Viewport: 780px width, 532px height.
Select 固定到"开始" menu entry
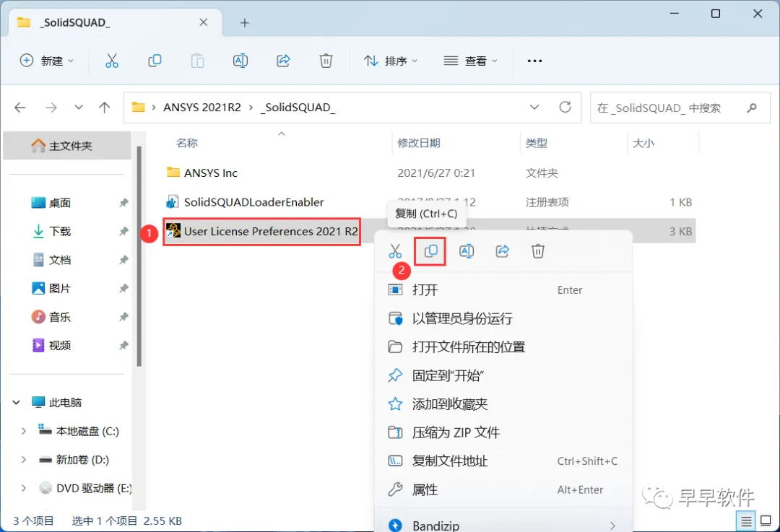point(503,375)
